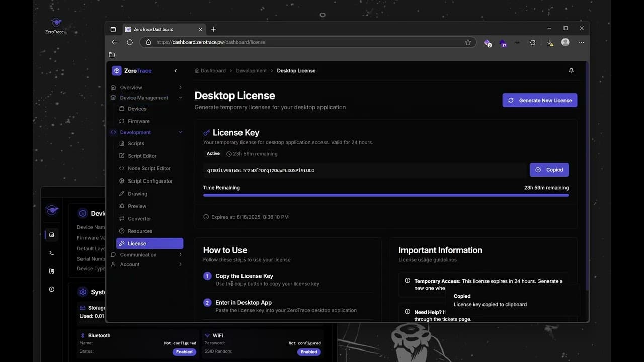Select the Node Script Editor tool
Screen dimensions: 644x362
click(x=149, y=168)
